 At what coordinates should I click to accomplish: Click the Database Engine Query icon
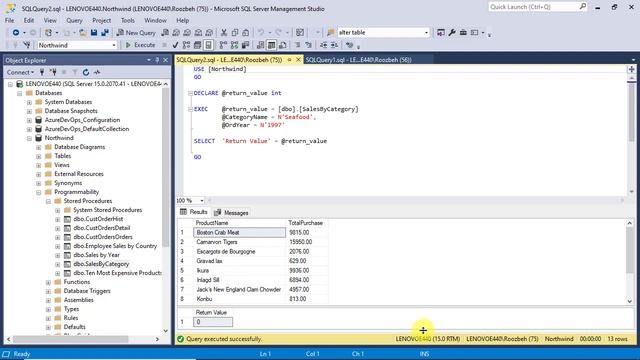coord(165,33)
